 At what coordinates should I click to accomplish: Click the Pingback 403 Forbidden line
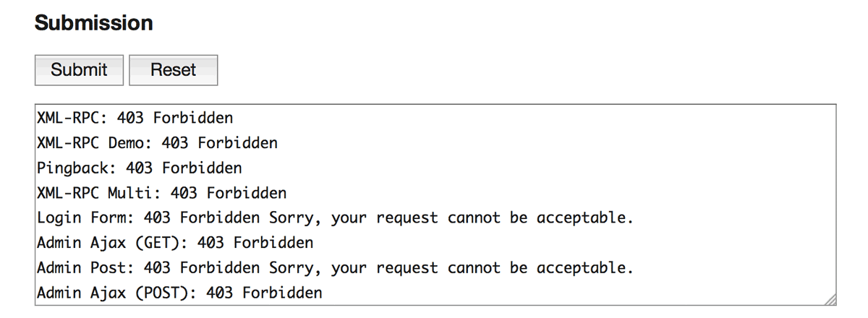click(139, 168)
